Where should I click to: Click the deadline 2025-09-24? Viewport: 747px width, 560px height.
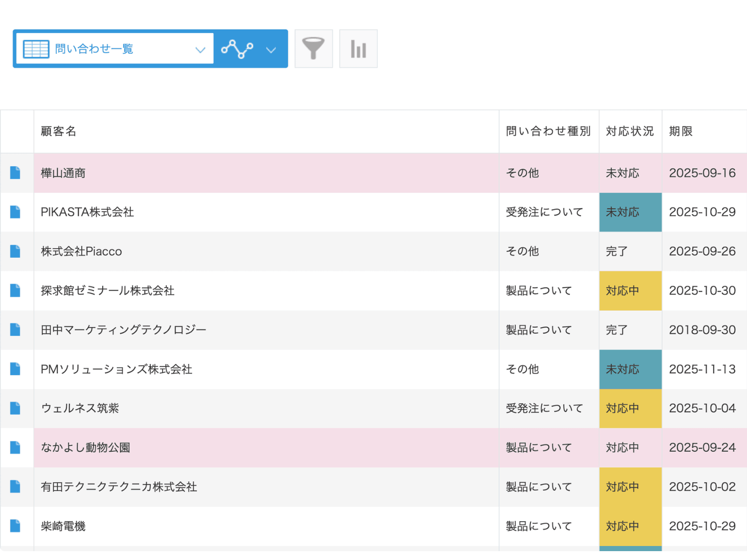coord(702,448)
